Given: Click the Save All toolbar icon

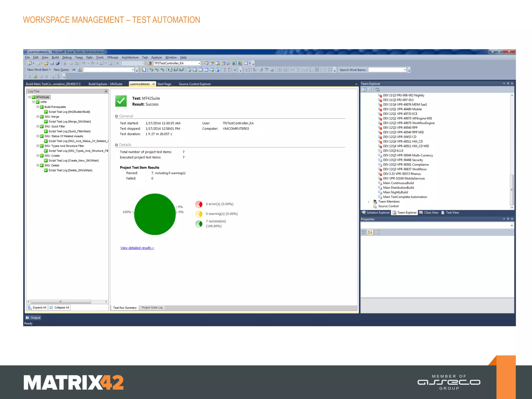Looking at the screenshot, I should 58,63.
